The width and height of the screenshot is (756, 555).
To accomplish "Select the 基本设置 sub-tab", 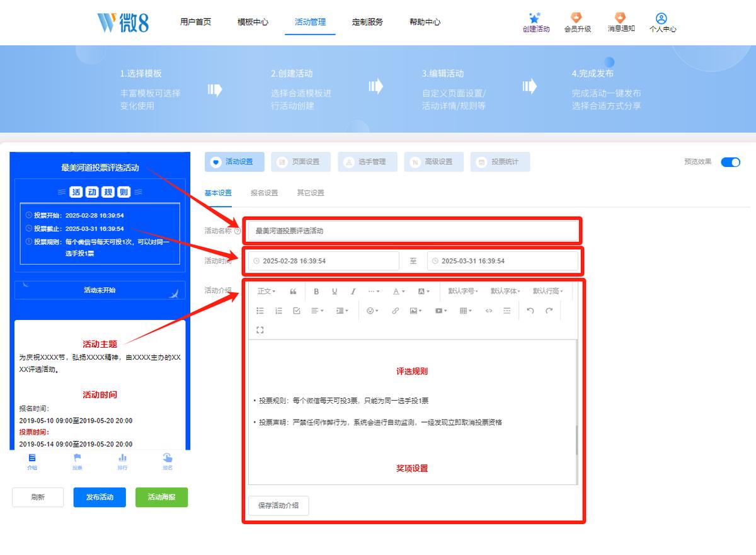I will pos(218,193).
